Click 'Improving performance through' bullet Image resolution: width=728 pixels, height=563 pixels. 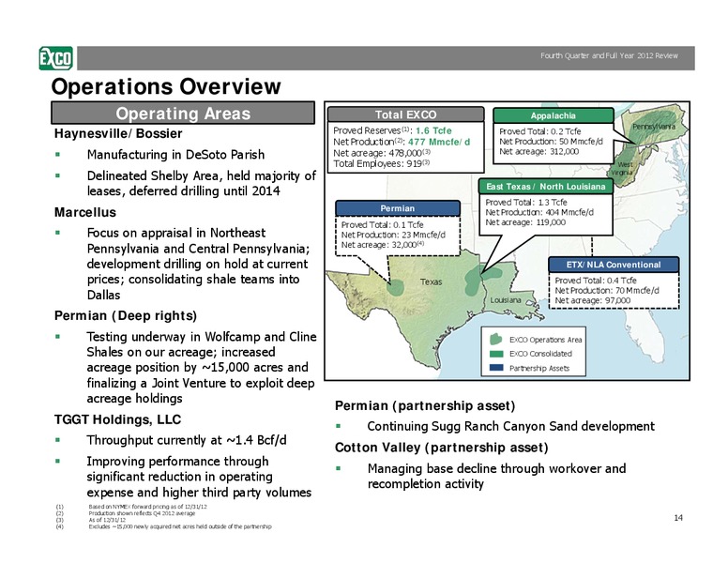pos(199,477)
